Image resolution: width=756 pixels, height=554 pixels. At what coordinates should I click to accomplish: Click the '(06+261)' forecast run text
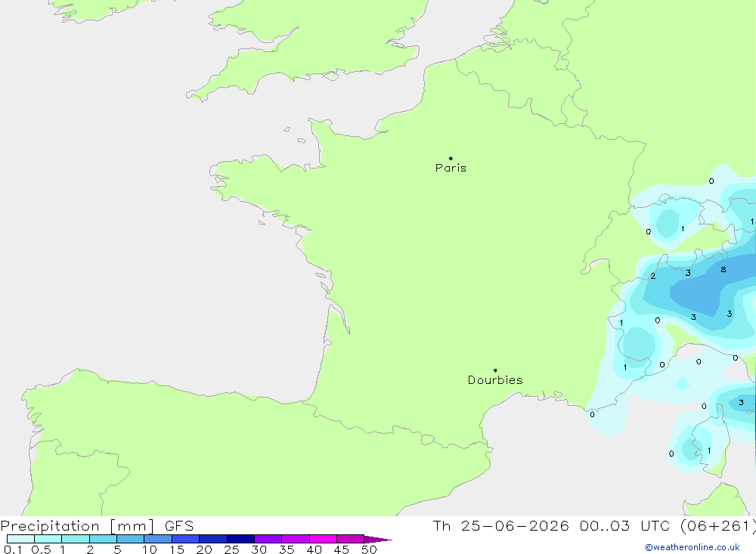(x=717, y=526)
